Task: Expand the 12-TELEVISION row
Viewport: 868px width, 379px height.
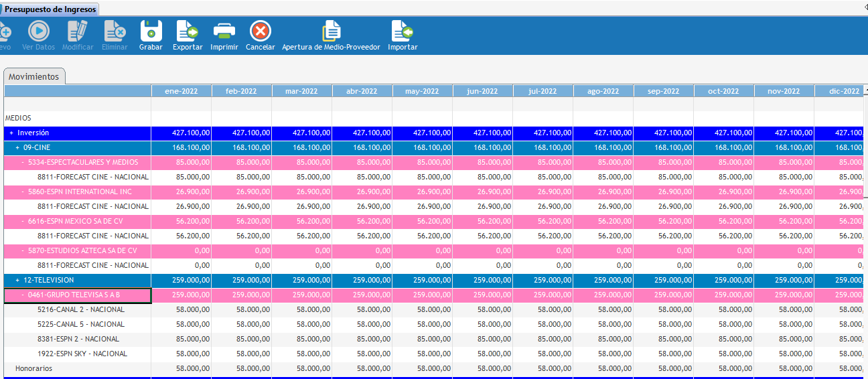Action: pyautogui.click(x=18, y=280)
